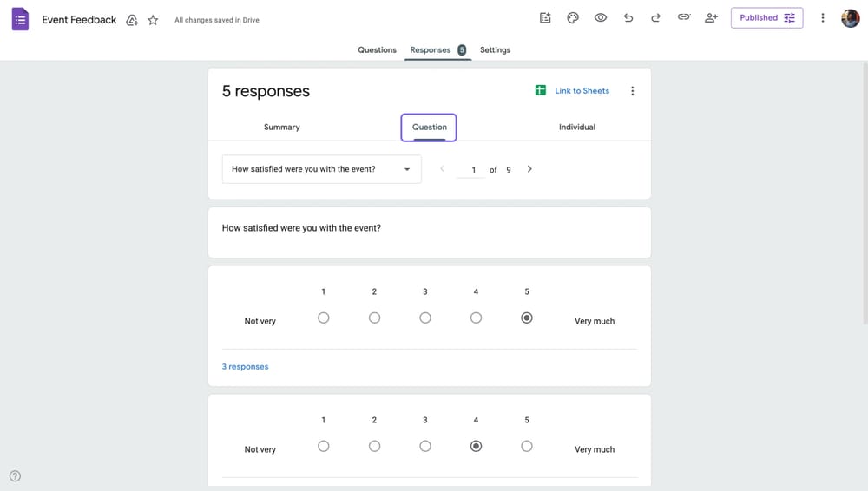Open responses card three-dot menu
The image size is (868, 491).
[x=632, y=91]
